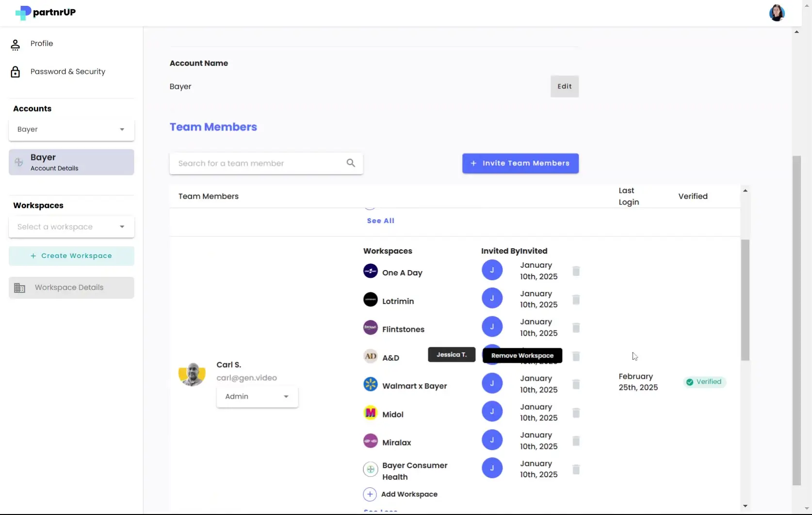
Task: Open the profile avatar menu top right
Action: click(x=776, y=13)
